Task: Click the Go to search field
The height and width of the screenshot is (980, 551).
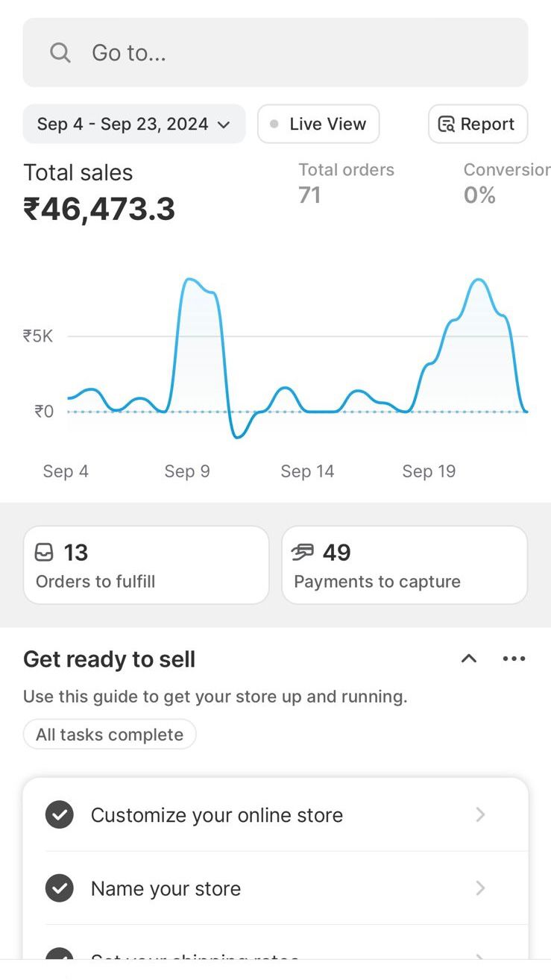Action: click(275, 53)
